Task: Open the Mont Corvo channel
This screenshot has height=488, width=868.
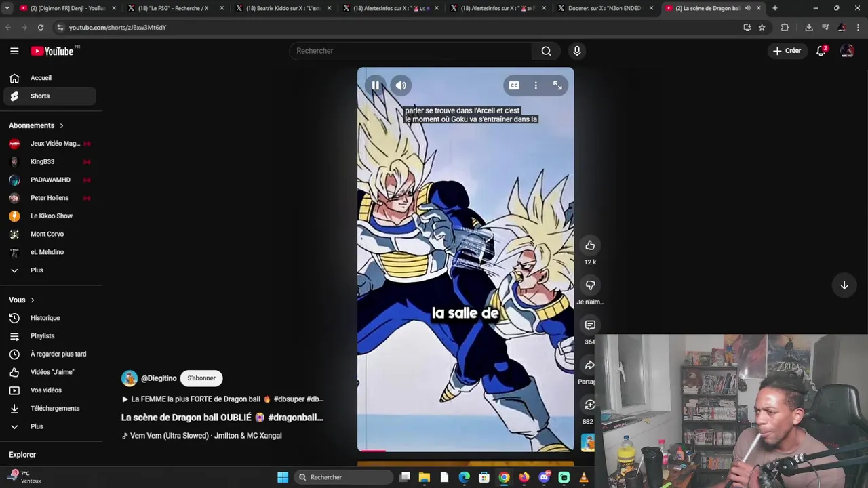Action: pos(50,234)
